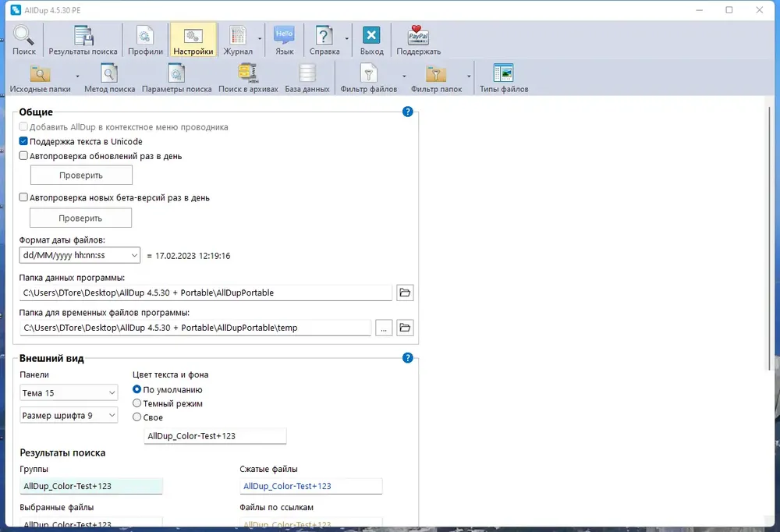Enable Автопроверка новых бета-версий checkbox

[x=23, y=197]
